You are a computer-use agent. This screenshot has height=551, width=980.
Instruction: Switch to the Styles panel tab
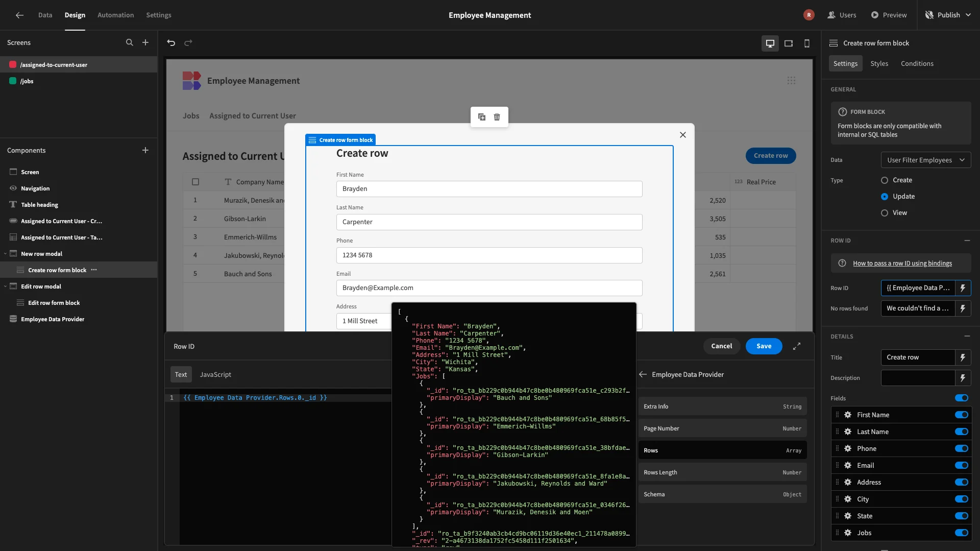(x=879, y=64)
